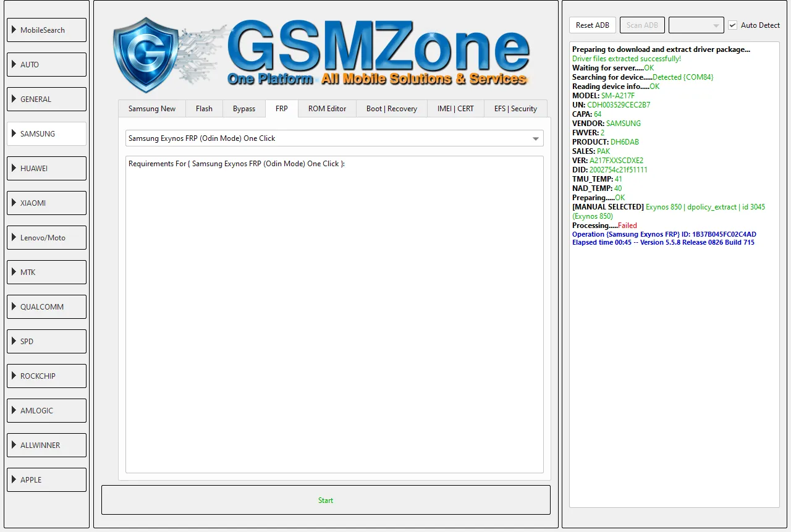This screenshot has height=532, width=791.
Task: Expand the SPD sidebar section
Action: coord(47,341)
